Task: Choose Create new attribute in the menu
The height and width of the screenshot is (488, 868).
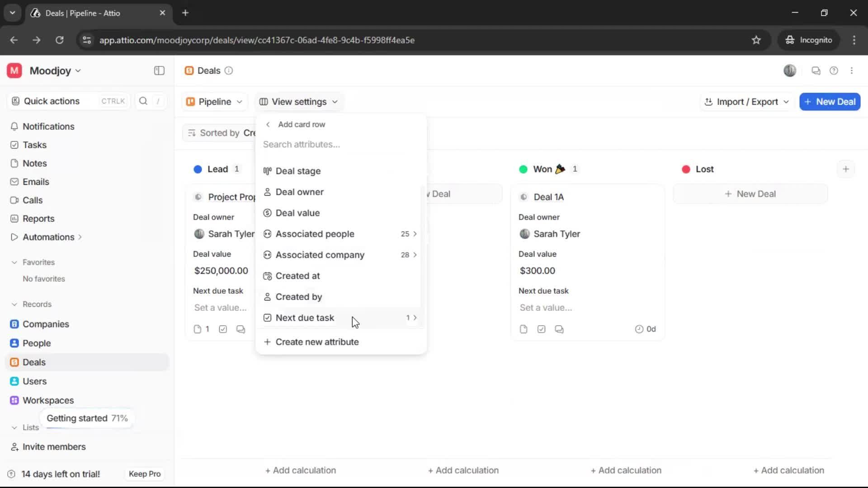Action: tap(317, 342)
